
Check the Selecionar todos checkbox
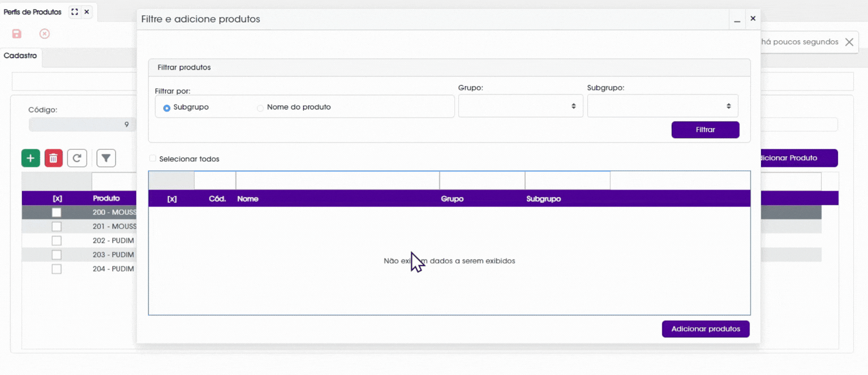(x=153, y=159)
